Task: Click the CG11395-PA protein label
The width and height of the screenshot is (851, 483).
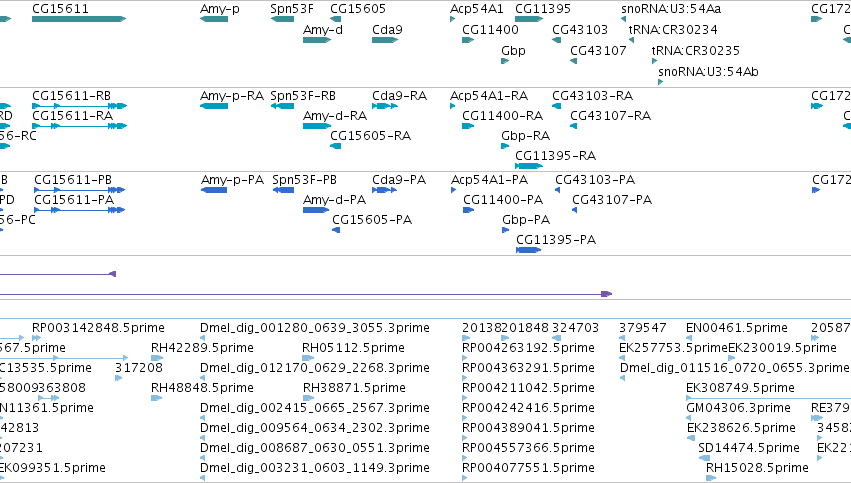Action: pos(556,240)
